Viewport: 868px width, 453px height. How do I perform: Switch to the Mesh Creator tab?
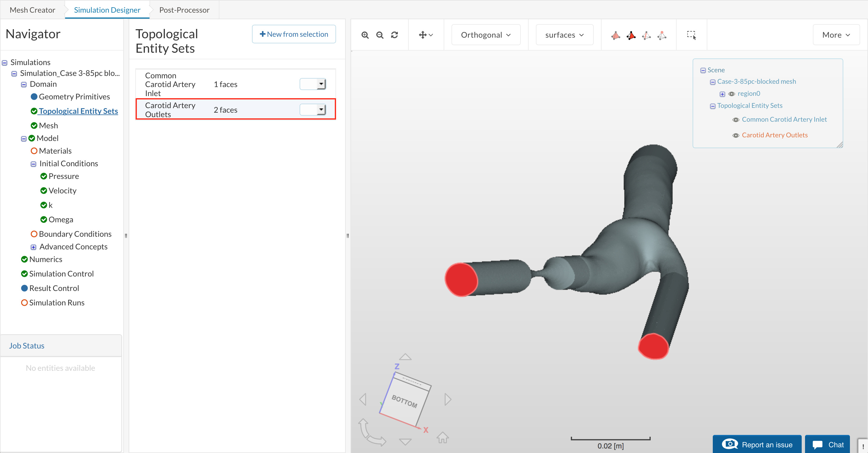[x=32, y=10]
